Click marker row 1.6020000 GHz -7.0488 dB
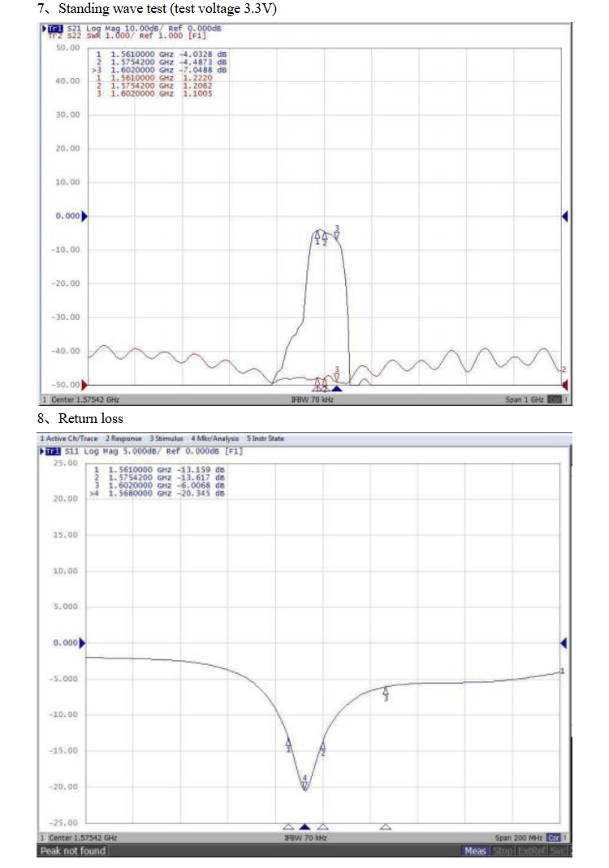Viewport: 609px width, 868px height. [x=159, y=71]
